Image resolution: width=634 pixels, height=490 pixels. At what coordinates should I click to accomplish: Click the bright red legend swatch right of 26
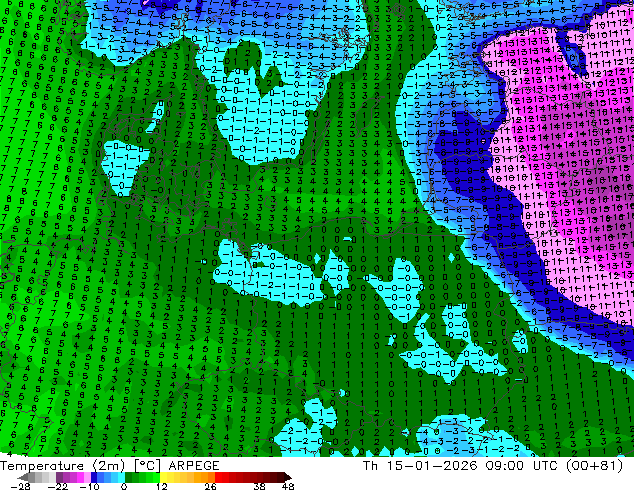tap(218, 477)
